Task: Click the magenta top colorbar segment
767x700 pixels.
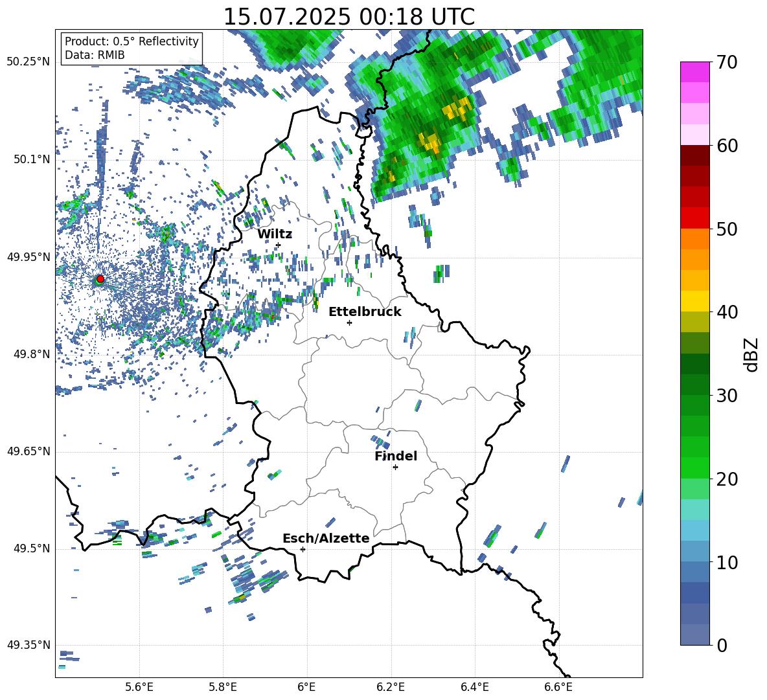Action: click(695, 72)
